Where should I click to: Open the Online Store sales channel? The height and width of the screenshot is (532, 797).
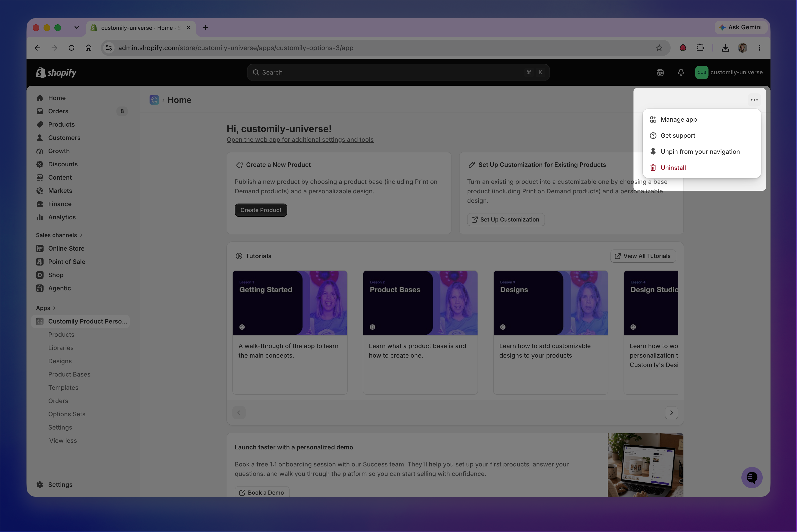[80, 248]
